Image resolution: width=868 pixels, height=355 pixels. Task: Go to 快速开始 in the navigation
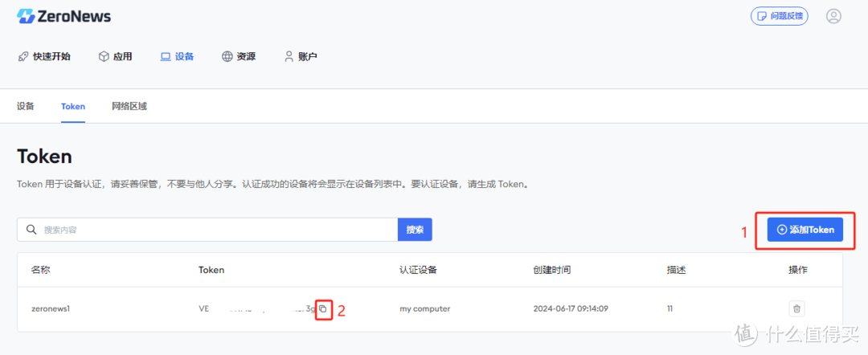pyautogui.click(x=44, y=56)
